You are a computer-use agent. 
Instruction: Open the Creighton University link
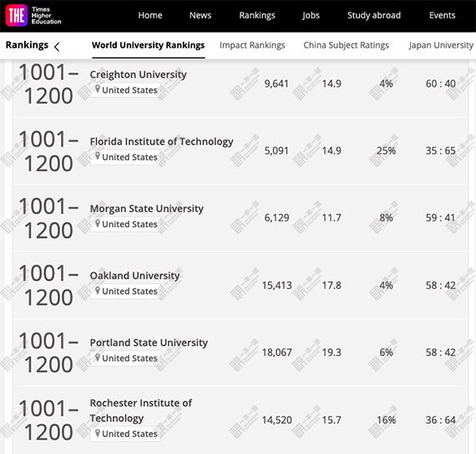138,74
